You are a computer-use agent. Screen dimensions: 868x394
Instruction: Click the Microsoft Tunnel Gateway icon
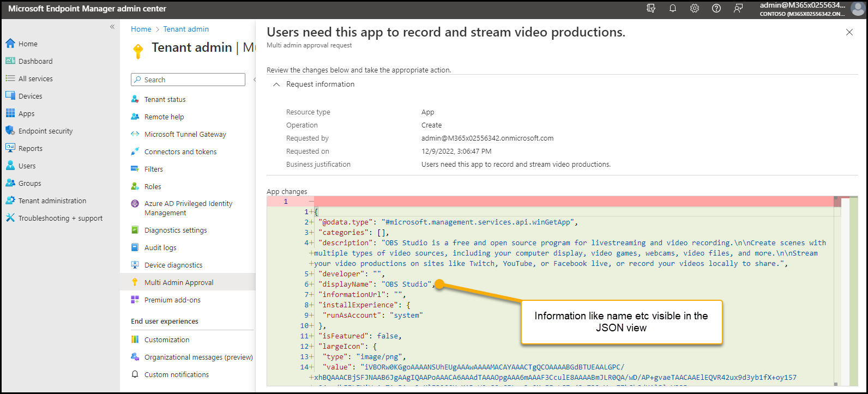[x=135, y=134]
